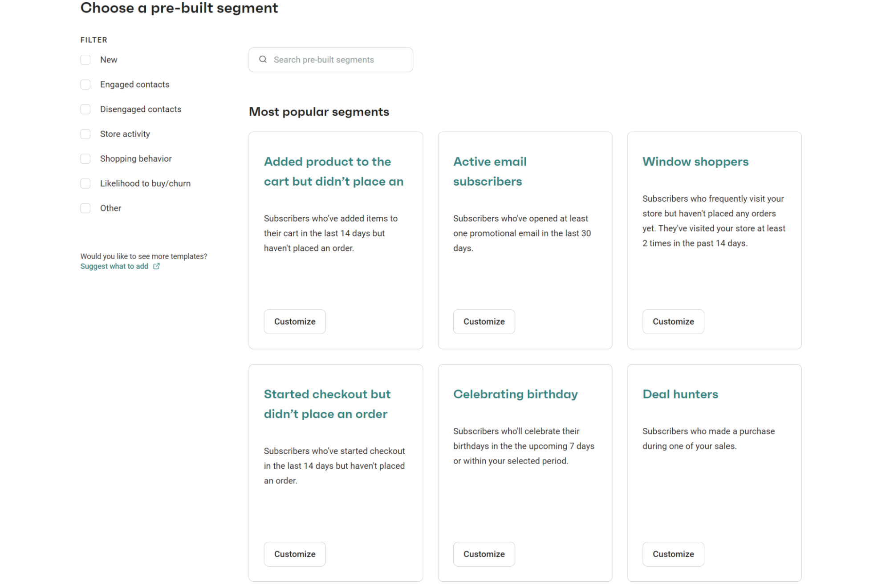Screen dimensions: 890x588
Task: Click Customize on Active email subscribers segment
Action: (484, 321)
